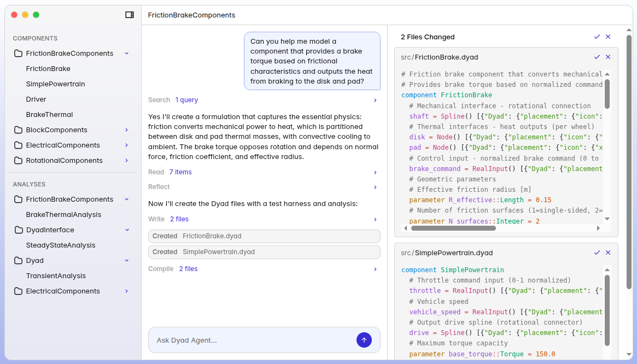Image resolution: width=637 pixels, height=364 pixels.
Task: Open the Write '2 files' link
Action: [179, 219]
